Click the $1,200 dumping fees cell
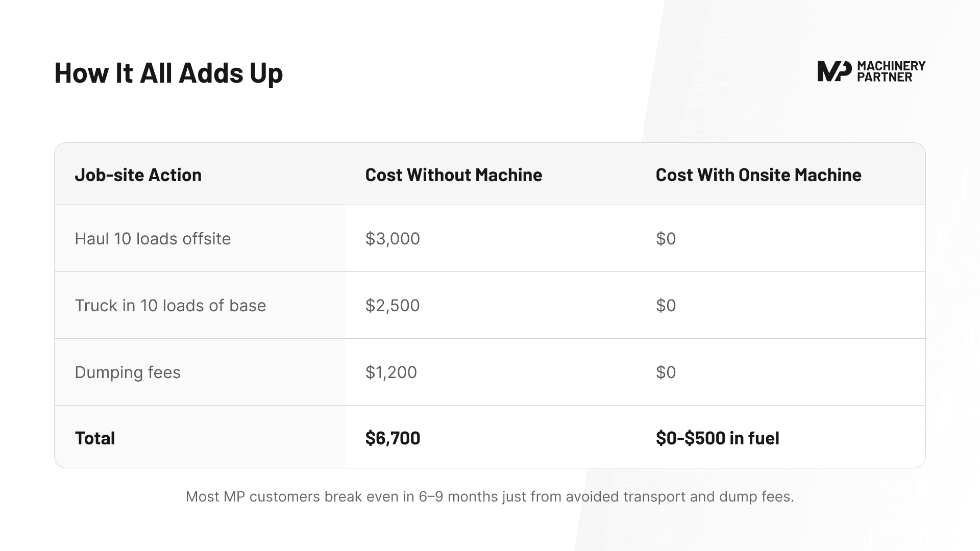980x551 pixels. point(391,372)
